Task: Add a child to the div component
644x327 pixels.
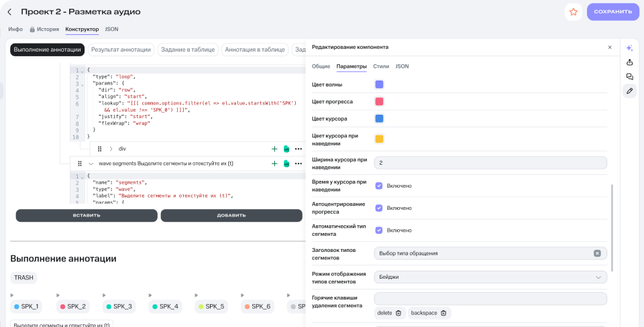Action: (274, 149)
